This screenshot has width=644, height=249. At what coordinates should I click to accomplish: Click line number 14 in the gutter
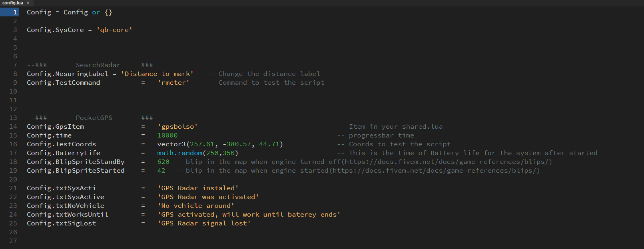tap(13, 126)
